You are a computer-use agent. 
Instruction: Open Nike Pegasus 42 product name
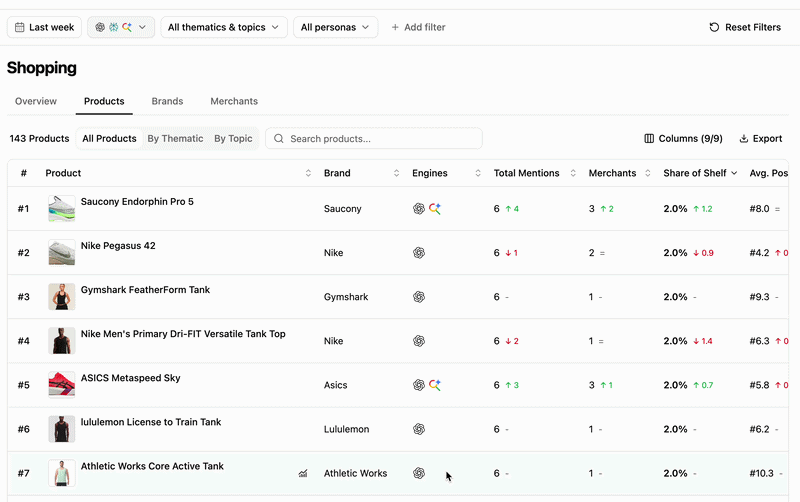[118, 245]
